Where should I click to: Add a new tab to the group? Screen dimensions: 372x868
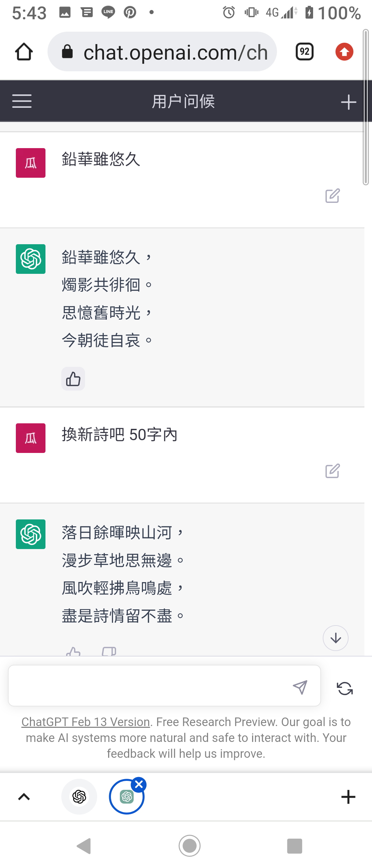[348, 797]
